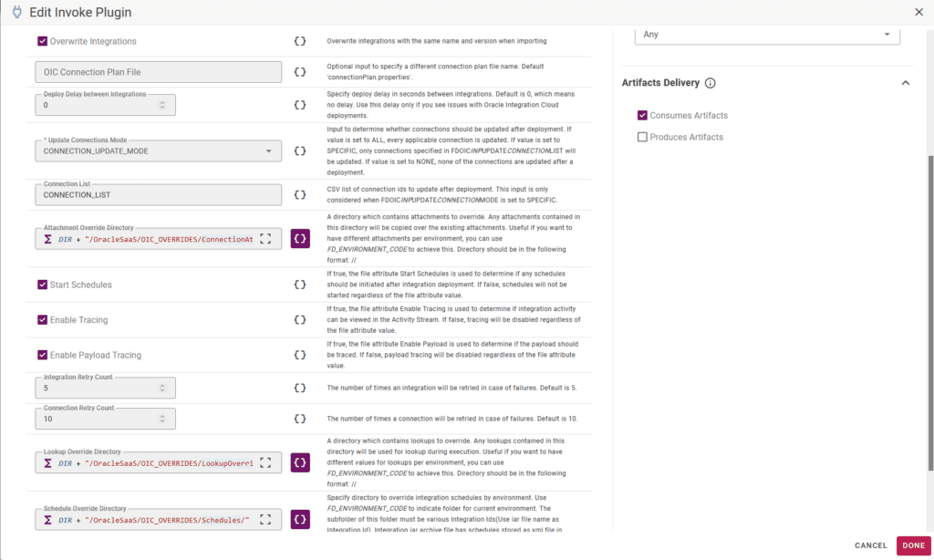
Task: Uncheck Start Schedules checkbox
Action: [42, 285]
